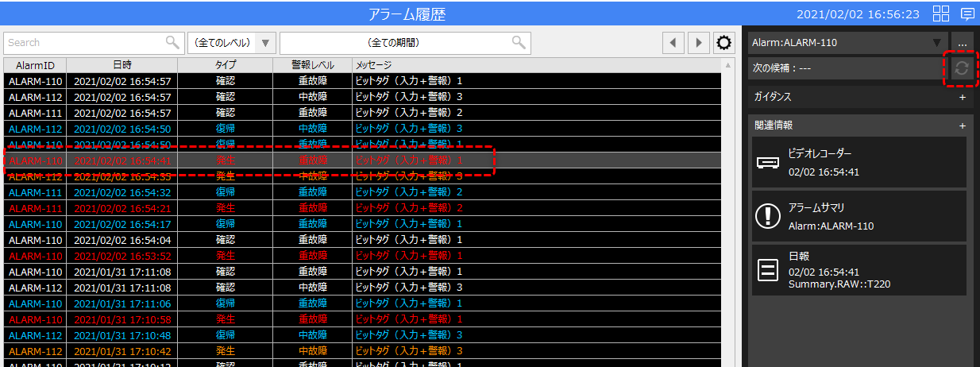The height and width of the screenshot is (367, 980).
Task: Go to next page with right arrow
Action: pos(698,43)
